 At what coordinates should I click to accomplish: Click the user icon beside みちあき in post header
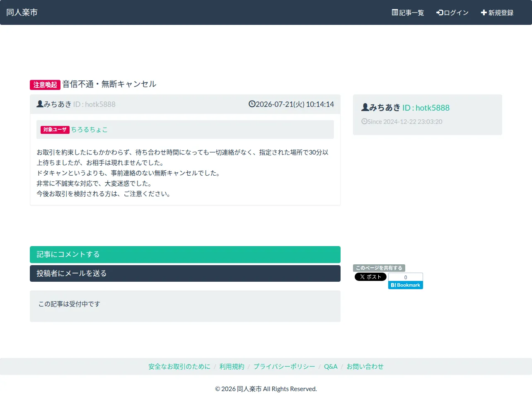click(40, 104)
